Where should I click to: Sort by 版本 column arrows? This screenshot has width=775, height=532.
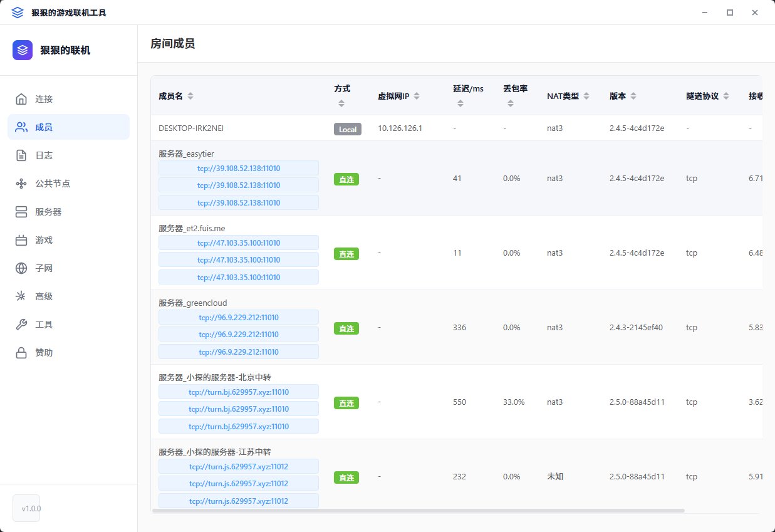(633, 96)
